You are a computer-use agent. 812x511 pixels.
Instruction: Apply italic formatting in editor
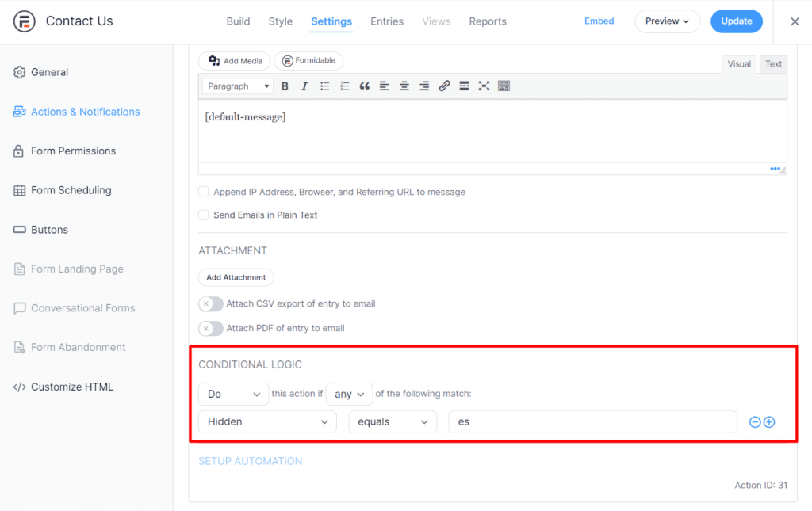click(304, 86)
